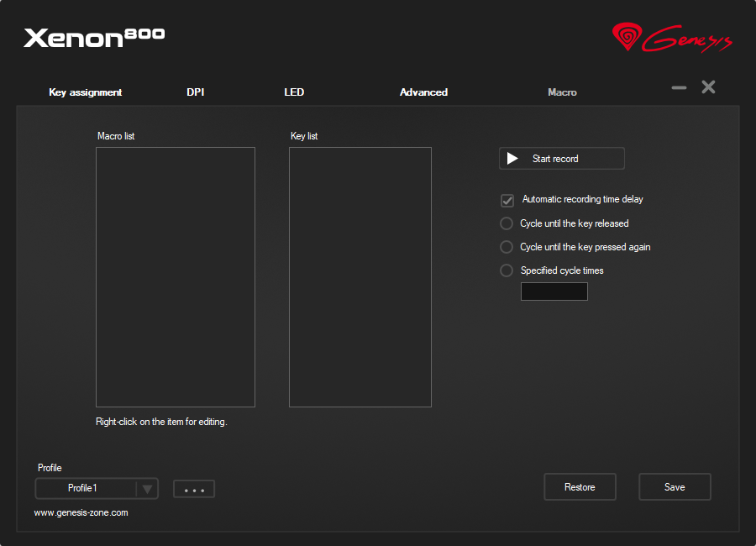The image size is (756, 546).
Task: Click the Save button
Action: coord(675,486)
